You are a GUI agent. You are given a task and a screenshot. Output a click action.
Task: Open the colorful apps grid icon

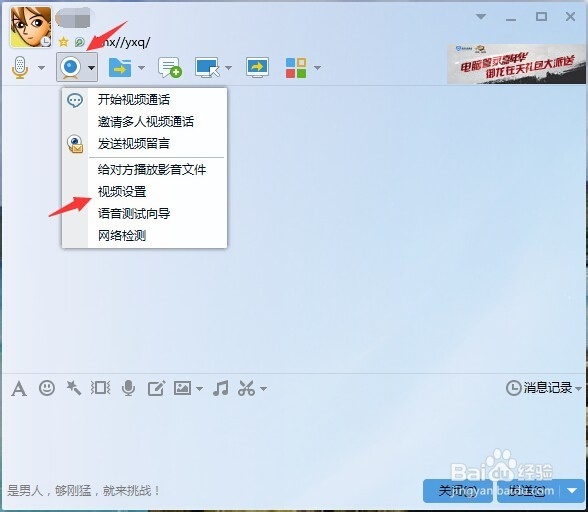coord(296,68)
